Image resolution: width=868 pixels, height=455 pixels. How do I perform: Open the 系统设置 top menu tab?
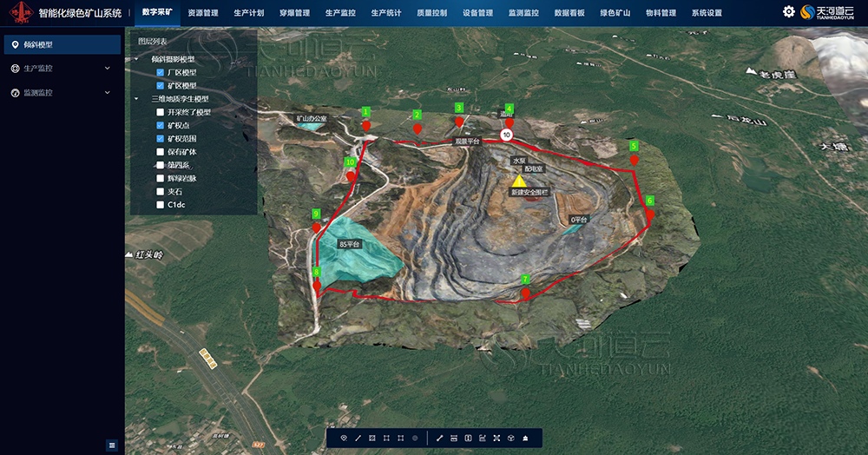(707, 13)
